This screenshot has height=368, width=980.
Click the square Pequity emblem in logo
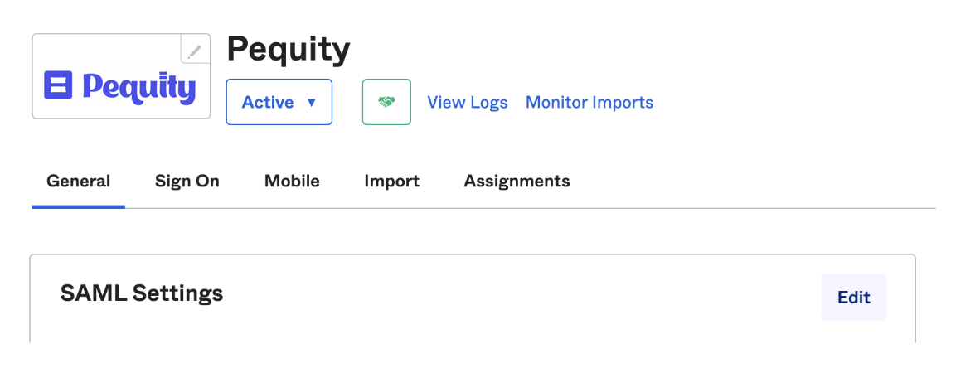click(x=58, y=85)
